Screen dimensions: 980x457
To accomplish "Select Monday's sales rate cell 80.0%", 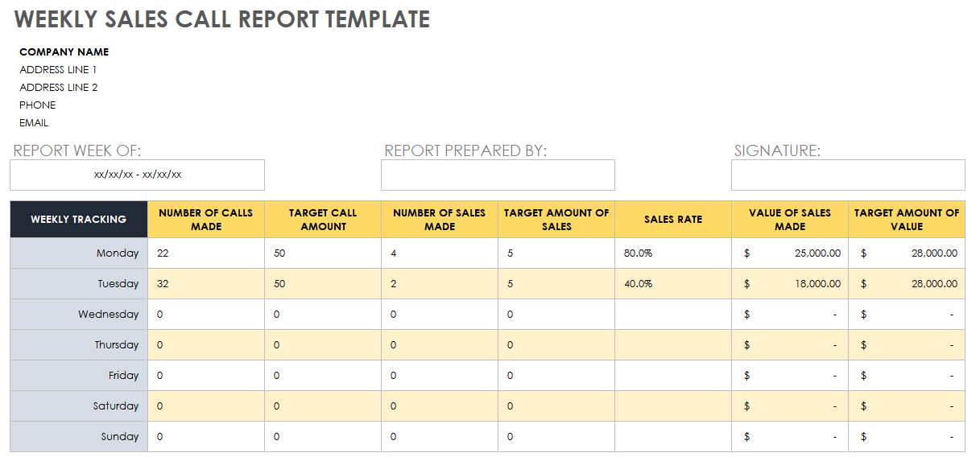I will click(x=673, y=253).
